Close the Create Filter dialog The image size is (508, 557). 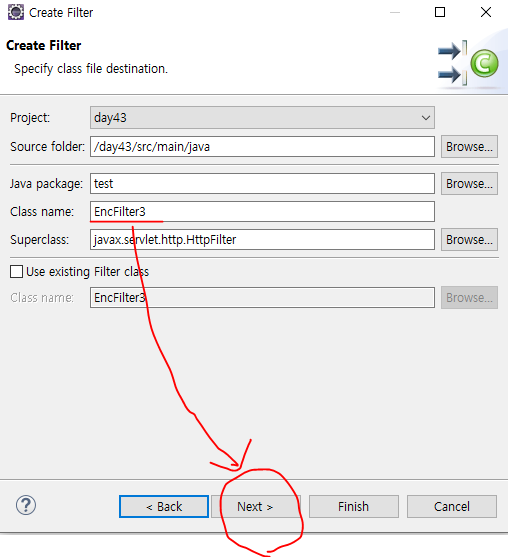(x=486, y=12)
